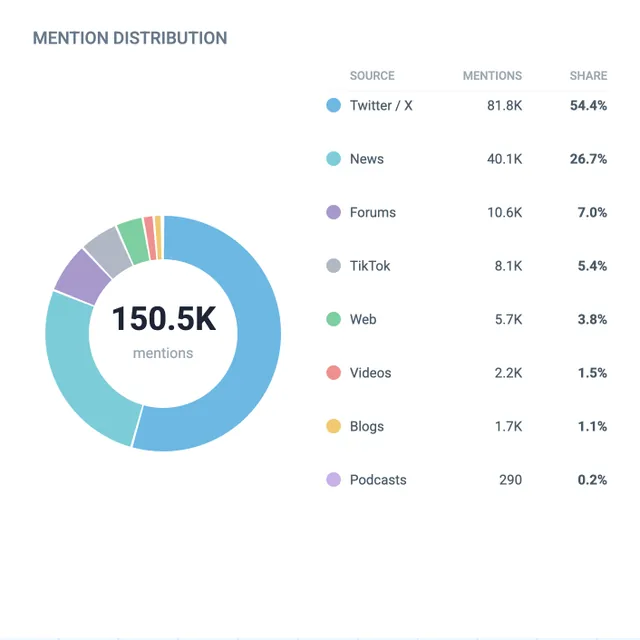The height and width of the screenshot is (640, 640).
Task: Click the SOURCE column header
Action: tap(372, 76)
